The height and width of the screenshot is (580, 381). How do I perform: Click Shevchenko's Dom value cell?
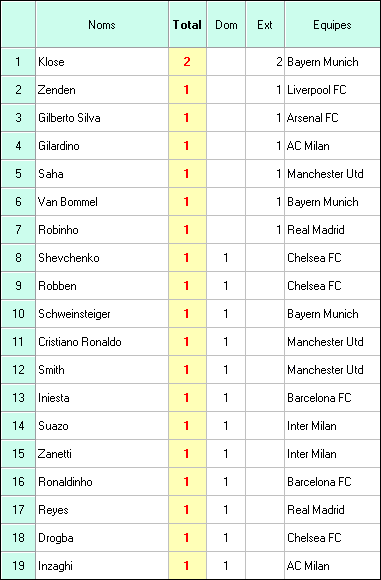(226, 258)
